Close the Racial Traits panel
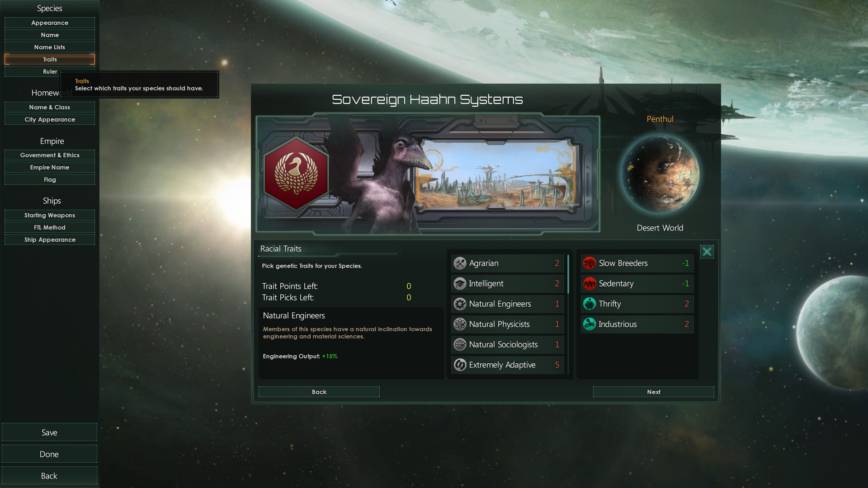 pos(707,252)
